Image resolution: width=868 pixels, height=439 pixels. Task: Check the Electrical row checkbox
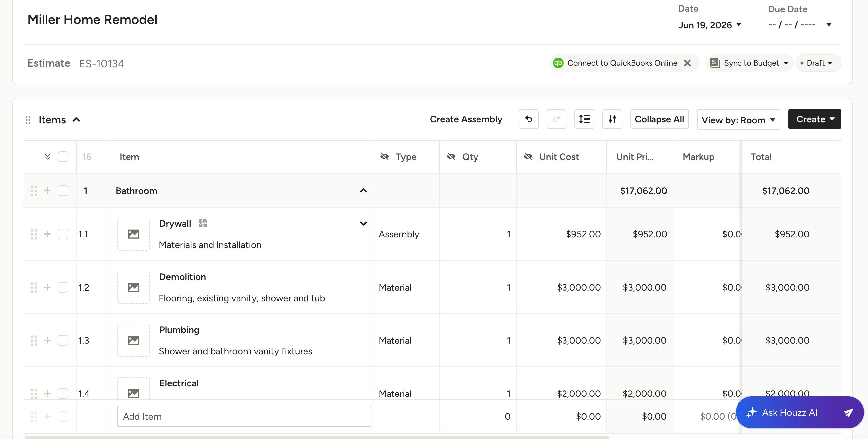pos(63,394)
